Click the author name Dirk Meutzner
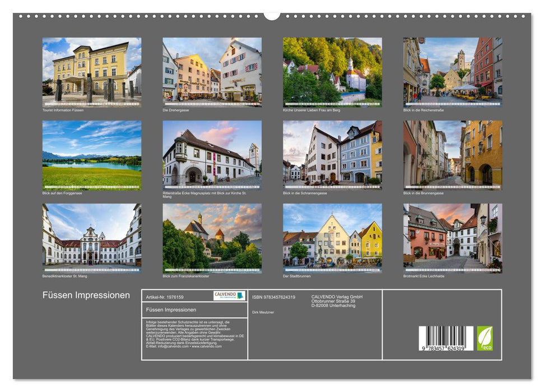This screenshot has width=544, height=392. coord(263,311)
